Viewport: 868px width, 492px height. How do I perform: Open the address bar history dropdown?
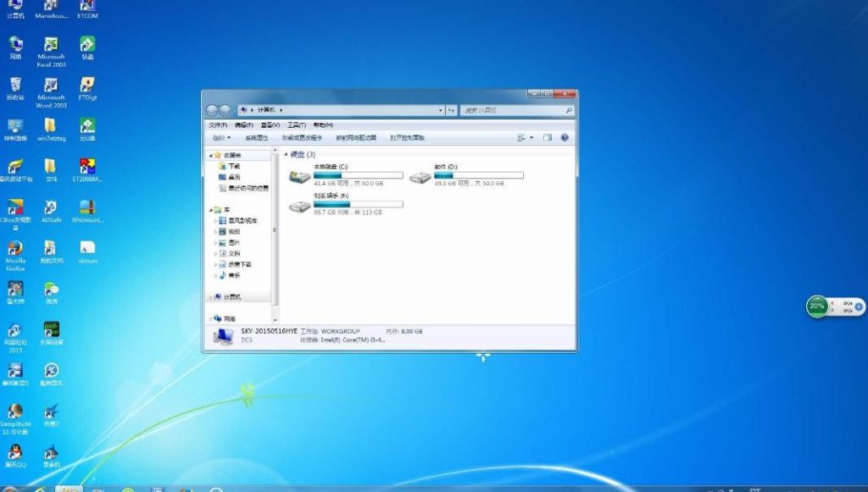tap(441, 110)
